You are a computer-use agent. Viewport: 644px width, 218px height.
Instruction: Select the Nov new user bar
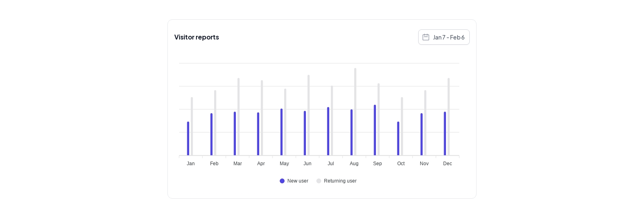coord(421,134)
